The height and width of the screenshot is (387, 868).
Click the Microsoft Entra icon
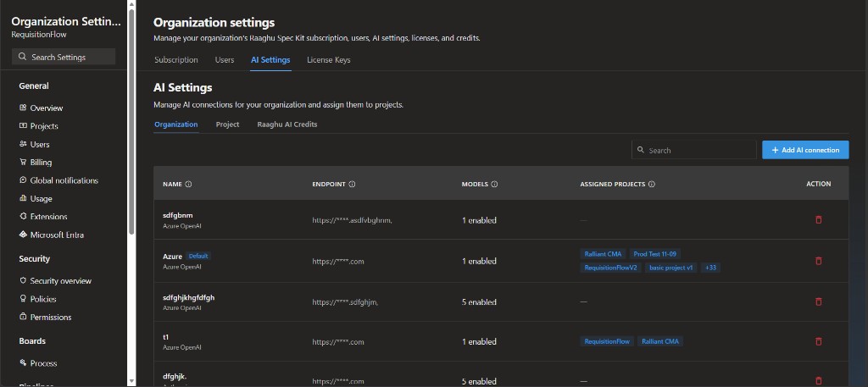coord(23,235)
